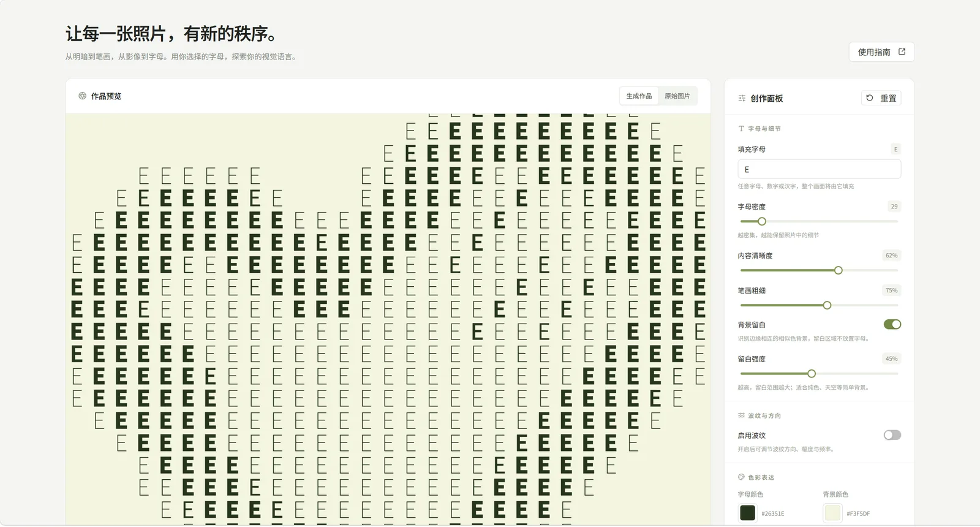The image size is (980, 527).
Task: Switch to the 原始图片 tab
Action: pyautogui.click(x=677, y=96)
